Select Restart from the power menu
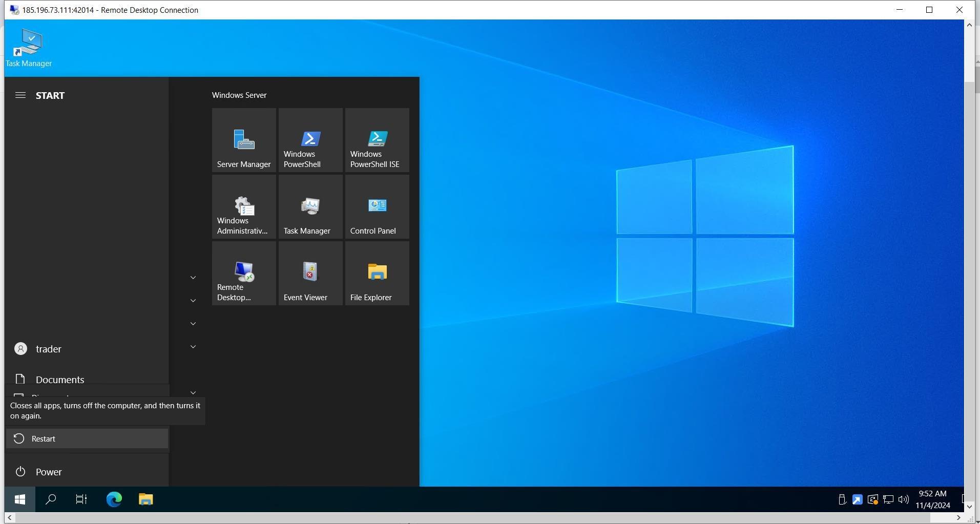Image resolution: width=980 pixels, height=524 pixels. pyautogui.click(x=87, y=438)
